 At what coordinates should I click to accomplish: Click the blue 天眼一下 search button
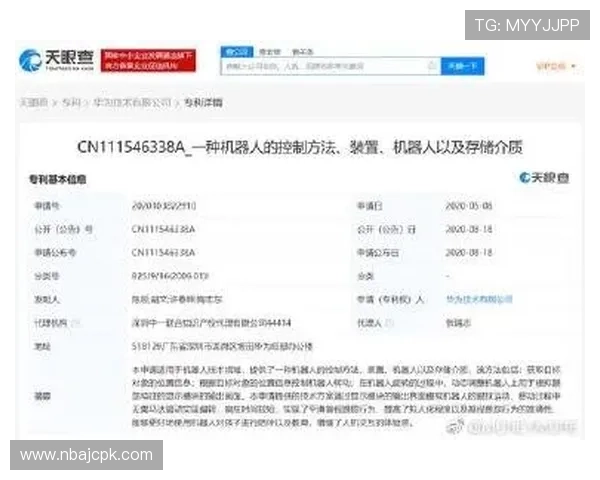click(462, 66)
